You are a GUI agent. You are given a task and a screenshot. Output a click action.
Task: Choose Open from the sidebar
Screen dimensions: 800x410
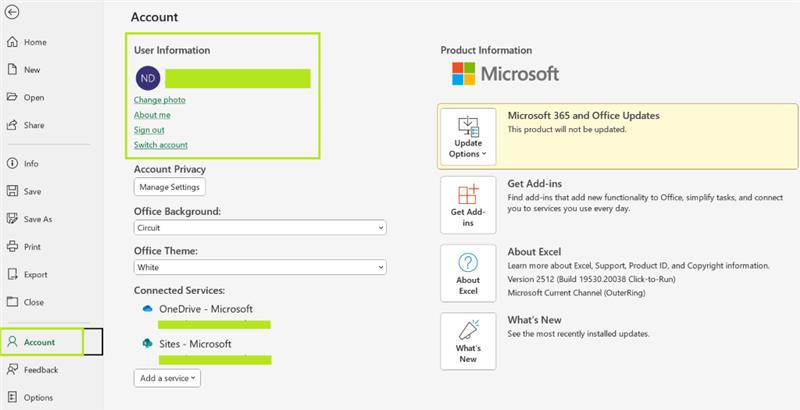pyautogui.click(x=26, y=97)
